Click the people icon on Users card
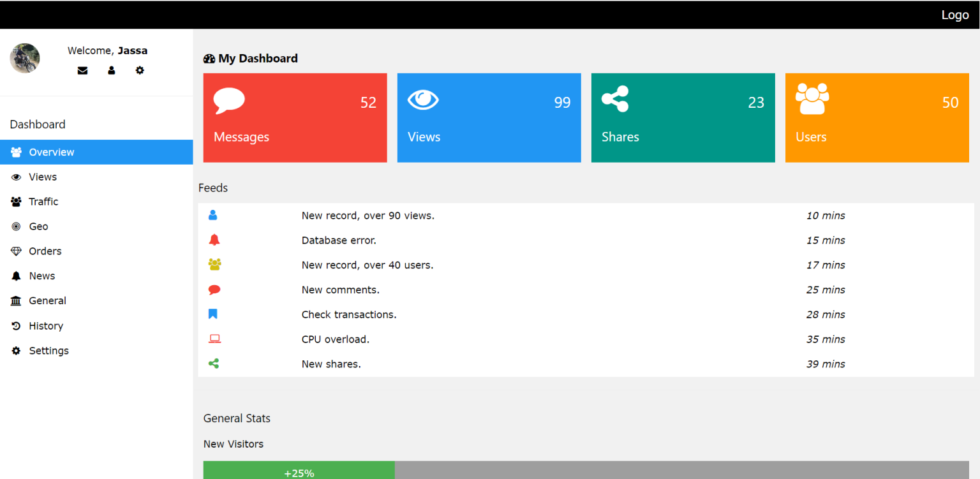The height and width of the screenshot is (479, 980). [812, 99]
